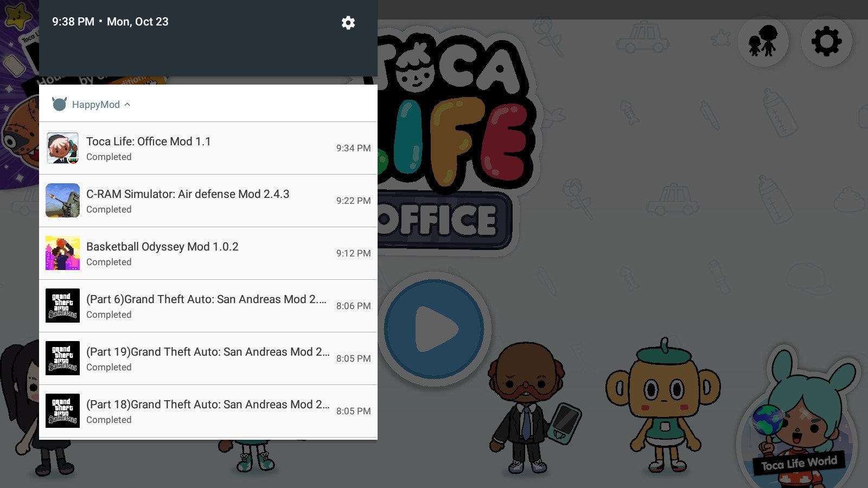Tap the (Part 6) GTA San Andreas icon
The image size is (868, 488).
pyautogui.click(x=62, y=306)
